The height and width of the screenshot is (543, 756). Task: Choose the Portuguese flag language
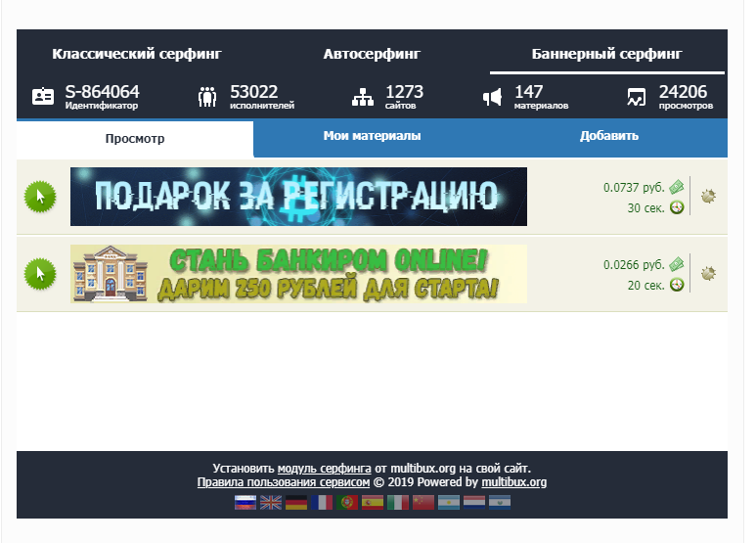[347, 503]
